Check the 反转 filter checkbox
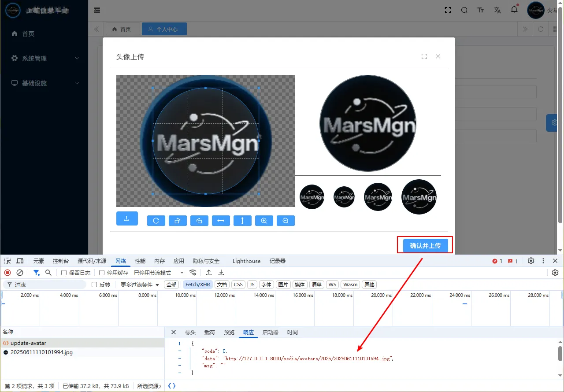Screen dimensions: 564x392 point(94,285)
